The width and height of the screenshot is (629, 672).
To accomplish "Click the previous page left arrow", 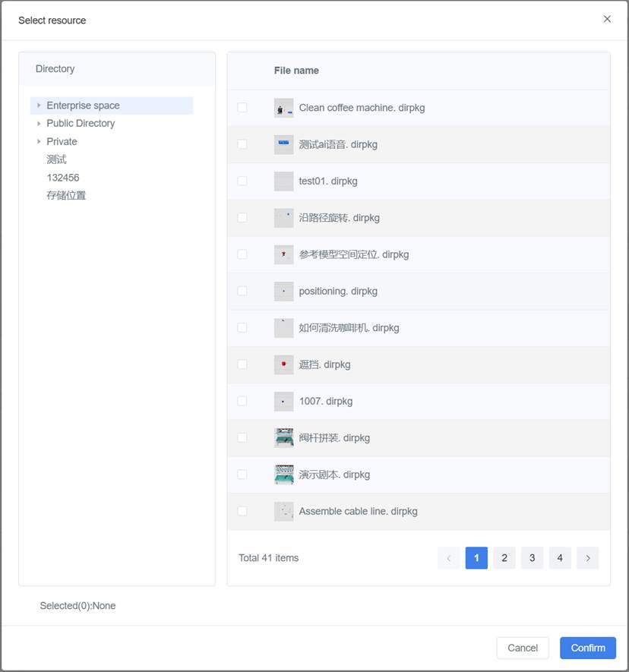I will click(448, 558).
